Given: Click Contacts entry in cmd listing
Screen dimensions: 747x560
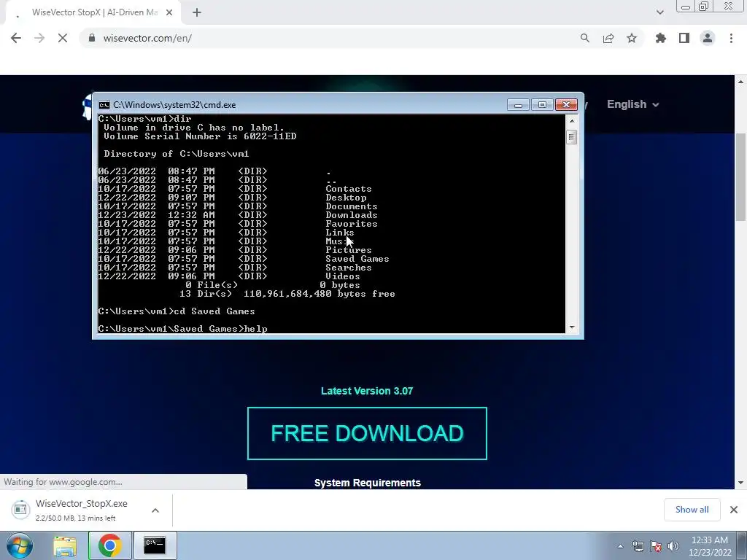Looking at the screenshot, I should [x=348, y=189].
